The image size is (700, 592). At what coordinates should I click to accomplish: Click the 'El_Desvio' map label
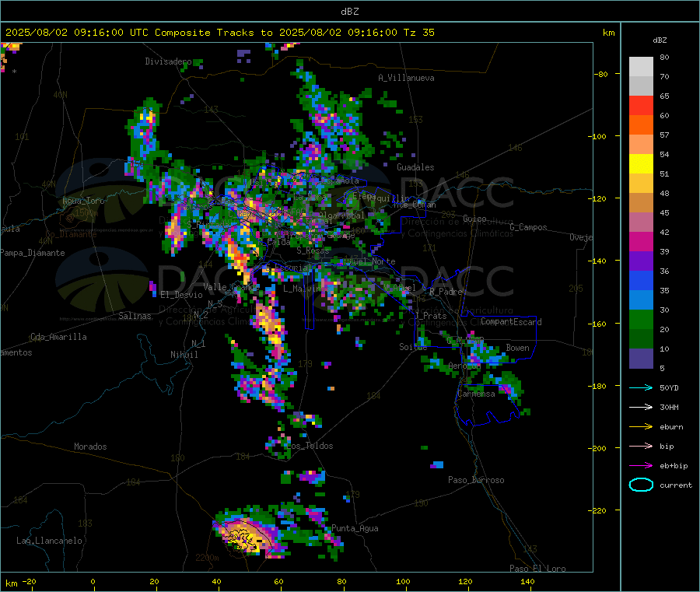tap(181, 295)
